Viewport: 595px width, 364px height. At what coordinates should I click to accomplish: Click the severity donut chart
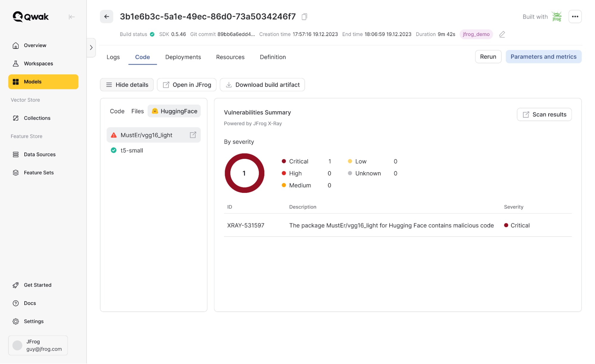[244, 173]
